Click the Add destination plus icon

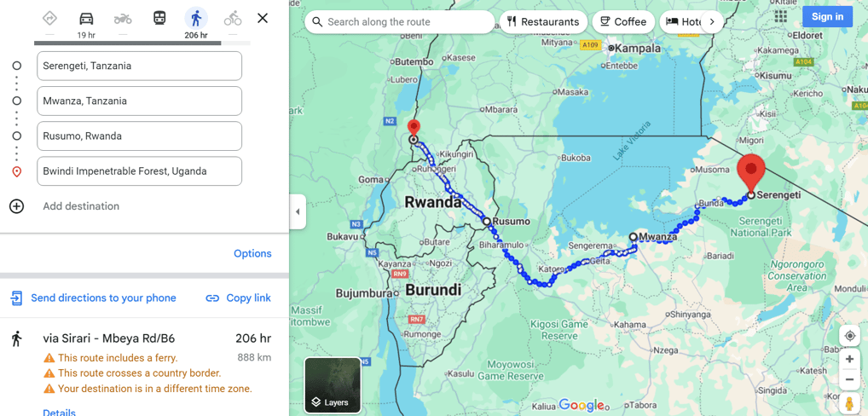(16, 206)
